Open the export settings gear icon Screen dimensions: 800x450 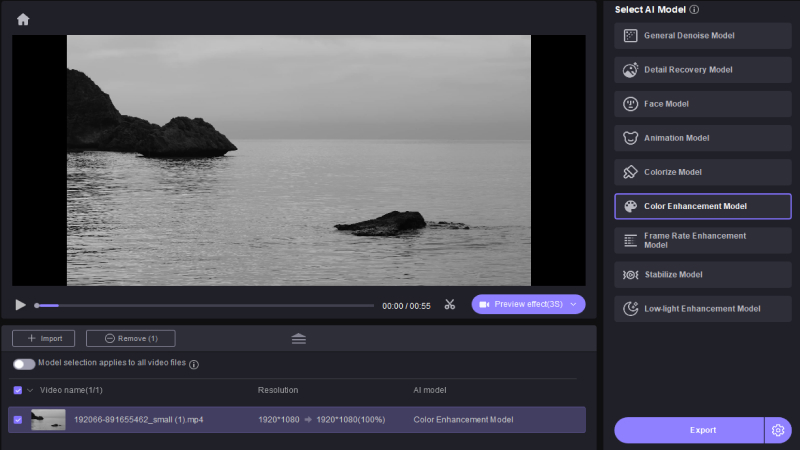778,430
